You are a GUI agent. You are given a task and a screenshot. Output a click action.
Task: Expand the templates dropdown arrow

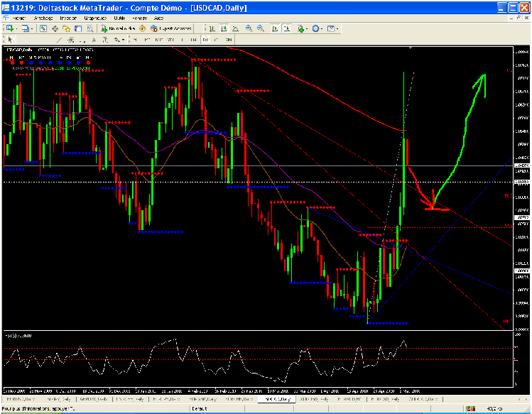337,28
